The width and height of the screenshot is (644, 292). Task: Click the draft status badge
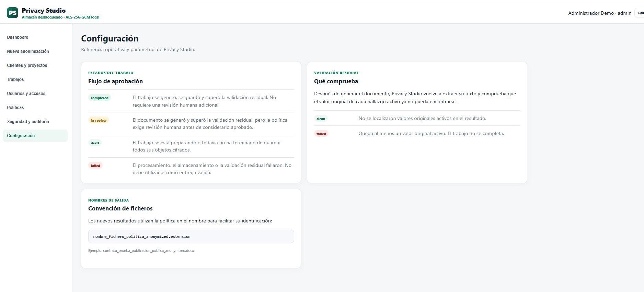(95, 143)
